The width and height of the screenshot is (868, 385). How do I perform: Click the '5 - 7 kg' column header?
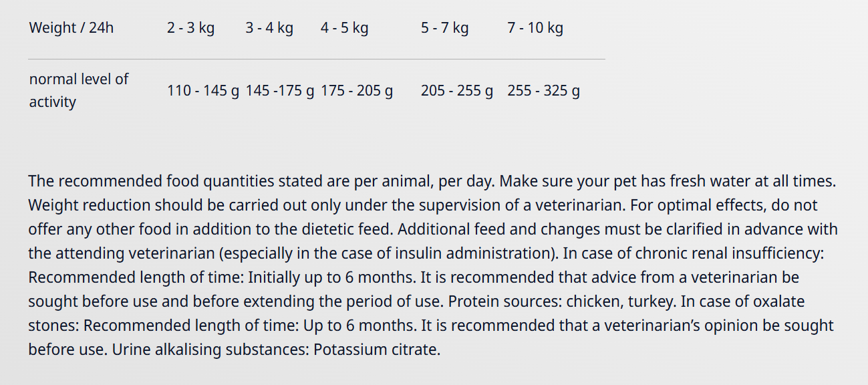[x=444, y=28]
